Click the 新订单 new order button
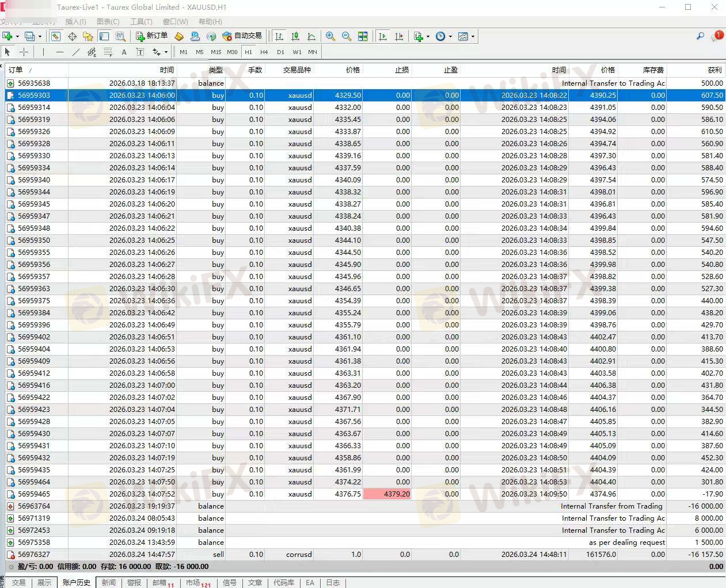Viewport: 726px width, 588px height. pos(151,36)
